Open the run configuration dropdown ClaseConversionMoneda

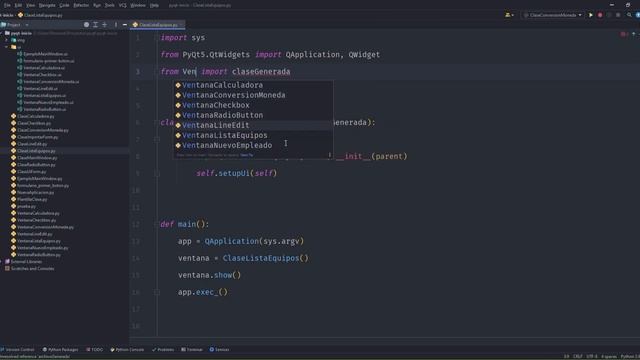(553, 15)
